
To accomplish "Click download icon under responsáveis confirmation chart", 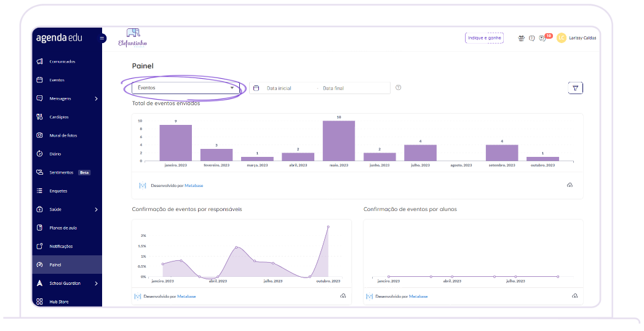I will click(343, 296).
